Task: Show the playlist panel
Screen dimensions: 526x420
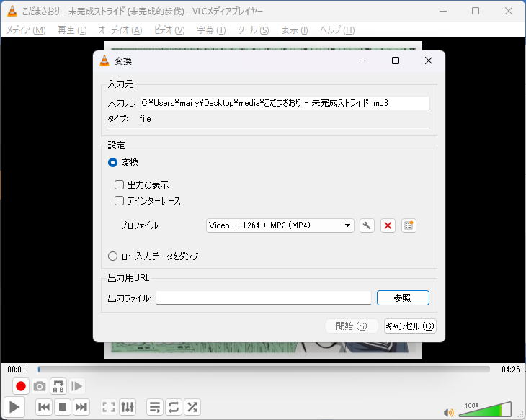Action: click(x=155, y=407)
